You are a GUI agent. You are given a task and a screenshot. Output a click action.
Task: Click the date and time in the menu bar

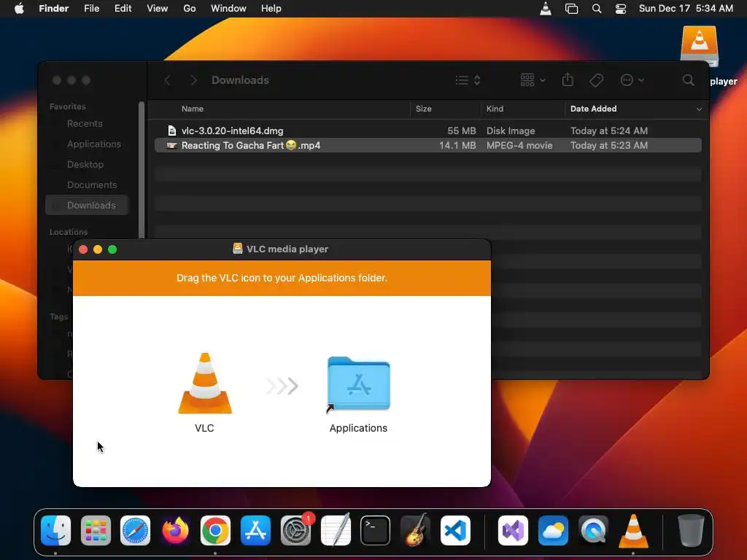(x=686, y=9)
